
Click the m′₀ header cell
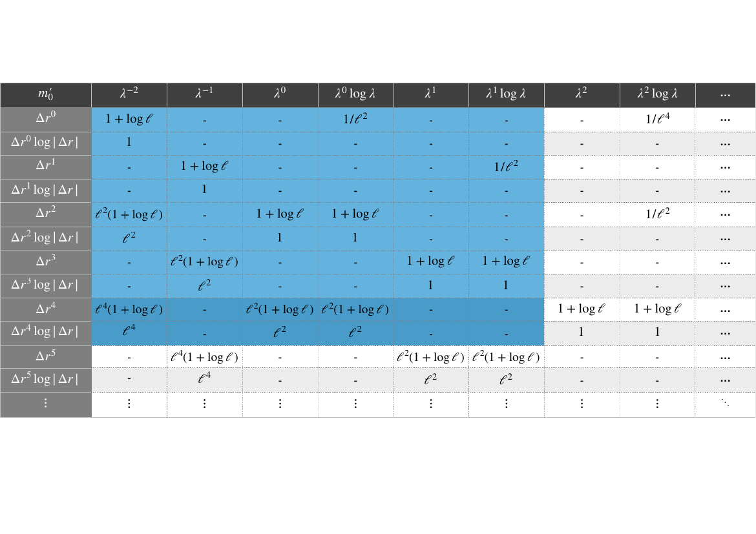[46, 95]
